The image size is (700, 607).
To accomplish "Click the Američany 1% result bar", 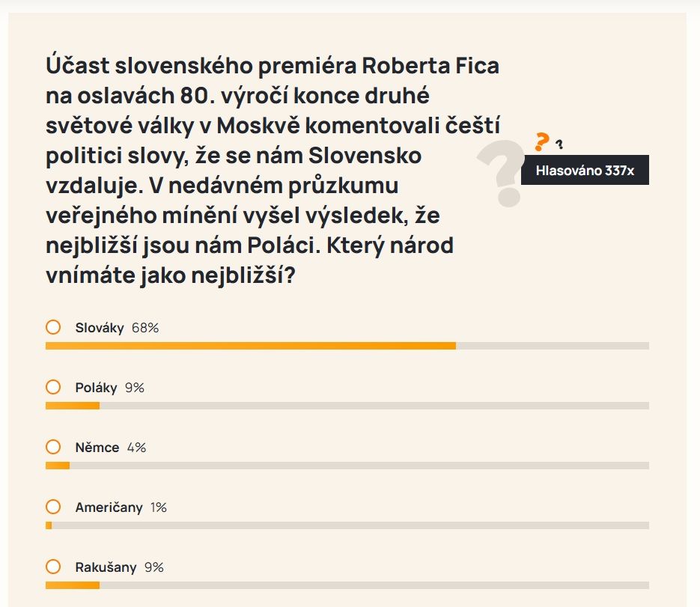I will click(347, 525).
